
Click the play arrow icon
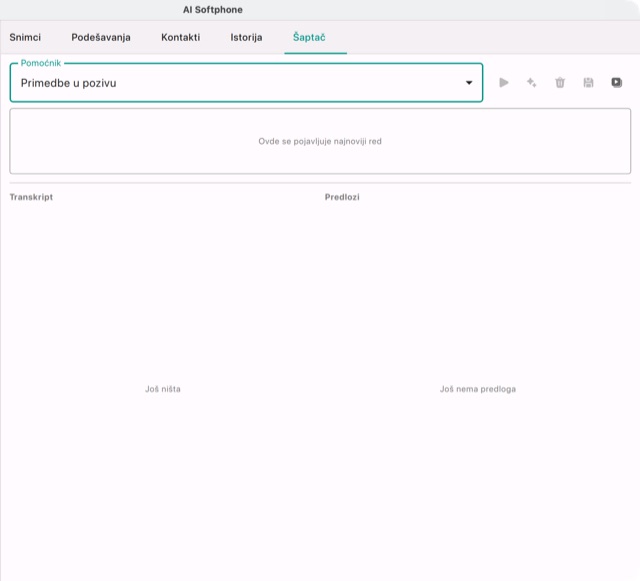pyautogui.click(x=504, y=83)
